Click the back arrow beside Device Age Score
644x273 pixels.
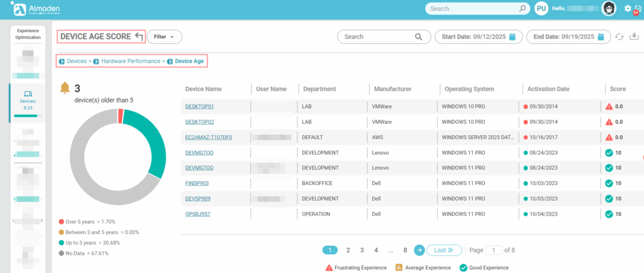(x=138, y=36)
